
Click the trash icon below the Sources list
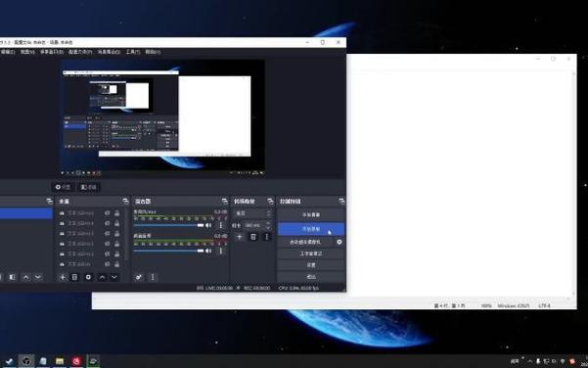(x=74, y=277)
